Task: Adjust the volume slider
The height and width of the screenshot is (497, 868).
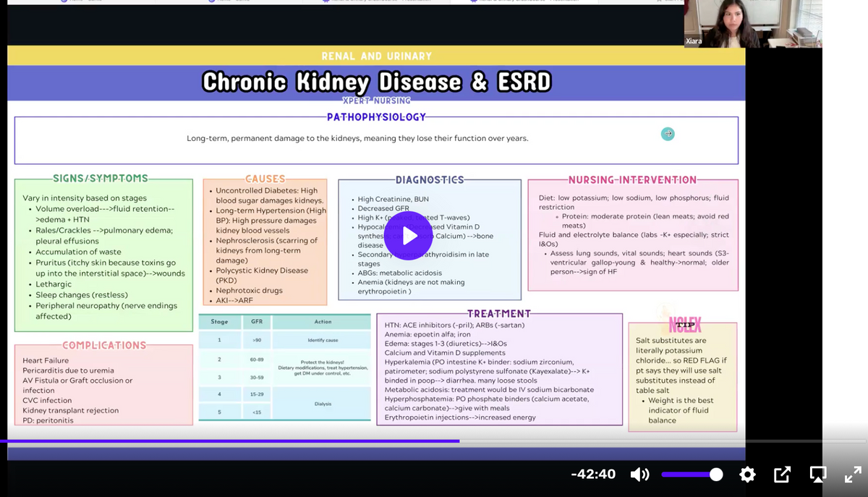Action: point(692,475)
